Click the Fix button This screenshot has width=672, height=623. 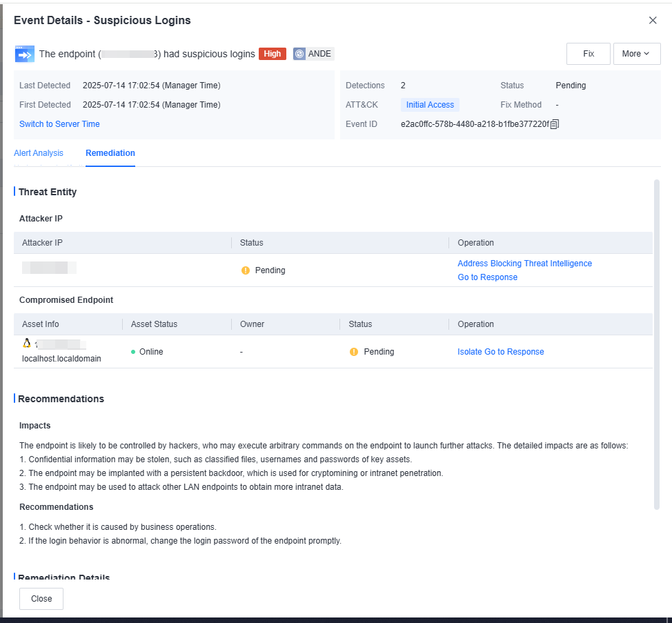588,54
